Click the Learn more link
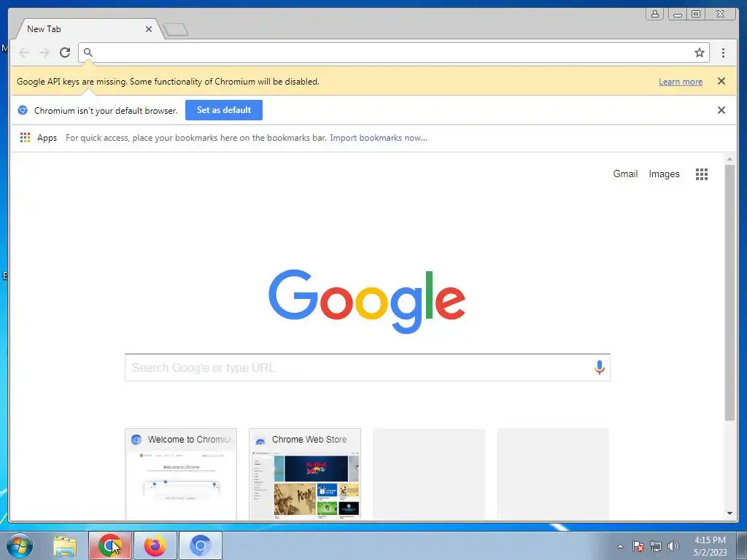Image resolution: width=747 pixels, height=560 pixels. 681,82
